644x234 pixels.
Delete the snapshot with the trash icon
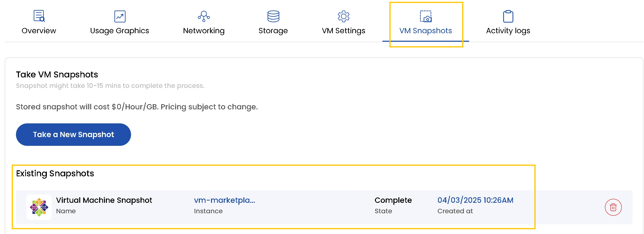click(613, 207)
